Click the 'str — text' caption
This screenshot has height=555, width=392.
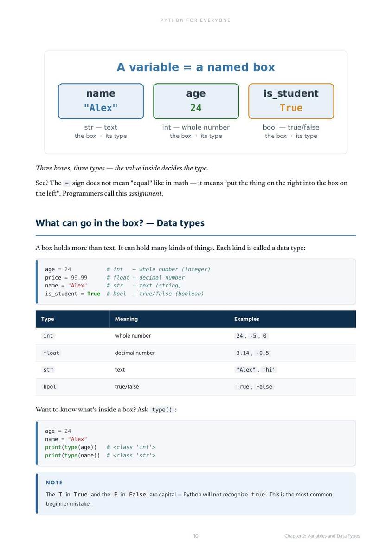101,127
